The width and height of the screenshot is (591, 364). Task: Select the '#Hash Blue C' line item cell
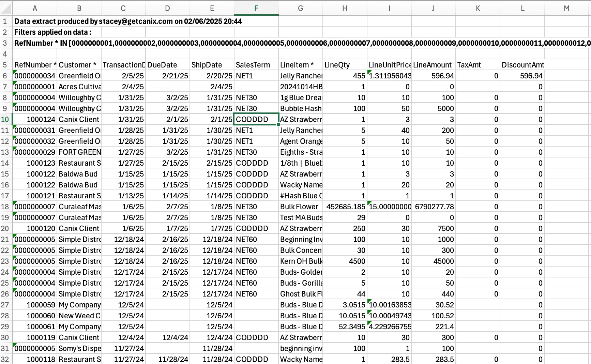click(x=301, y=196)
